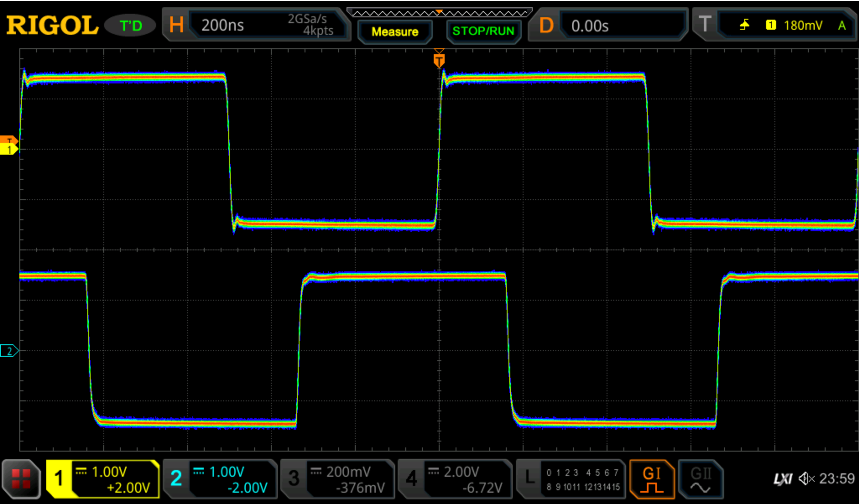
Task: Click the waveform memory position bar
Action: [439, 13]
